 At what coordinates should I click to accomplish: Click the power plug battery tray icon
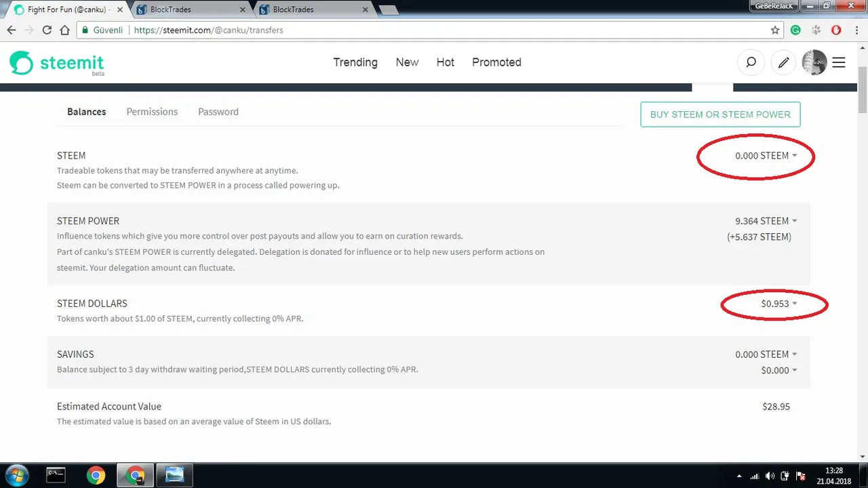click(x=785, y=476)
